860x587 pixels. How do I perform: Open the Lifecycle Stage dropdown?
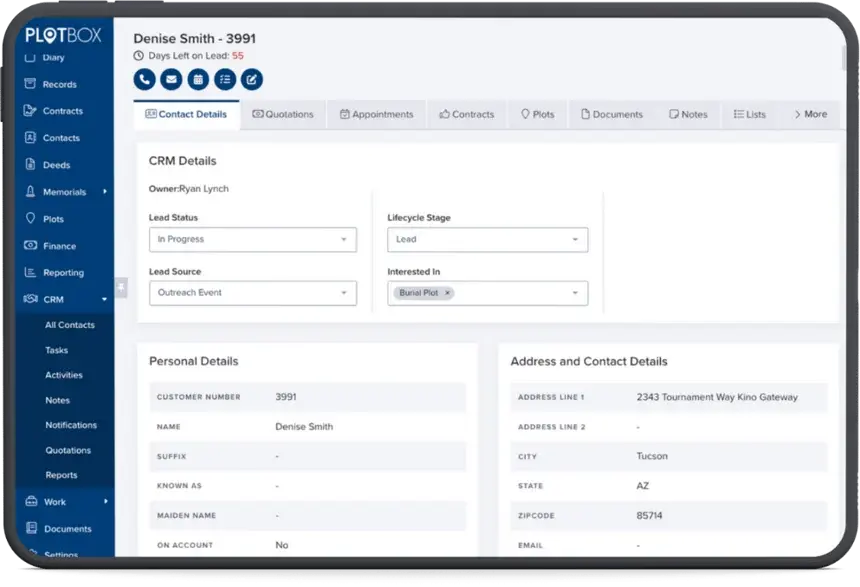tap(487, 239)
